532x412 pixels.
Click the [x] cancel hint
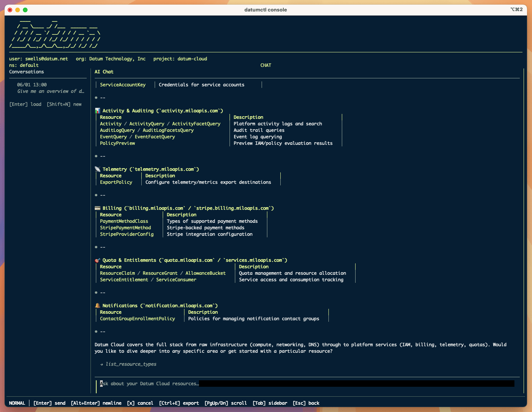(140, 403)
